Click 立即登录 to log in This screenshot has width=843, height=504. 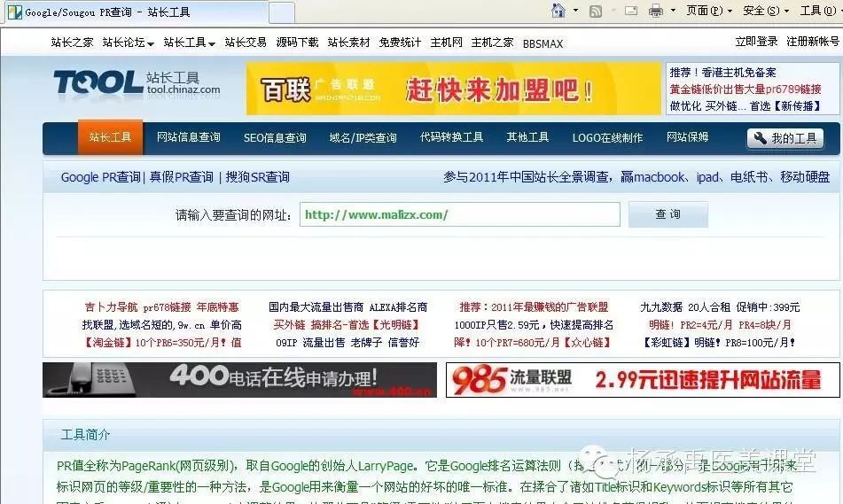click(x=756, y=42)
